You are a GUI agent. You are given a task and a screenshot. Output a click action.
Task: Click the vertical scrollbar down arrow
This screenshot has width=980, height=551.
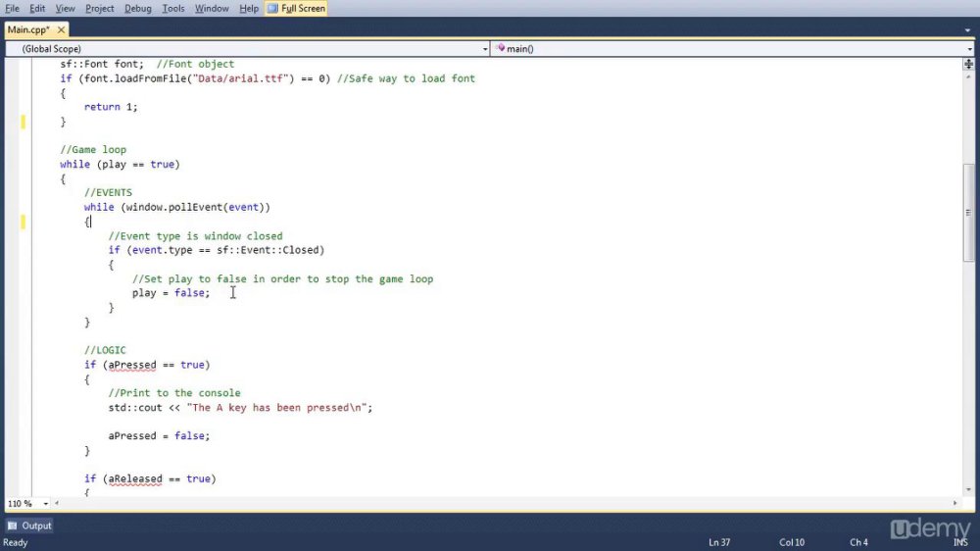pyautogui.click(x=968, y=489)
